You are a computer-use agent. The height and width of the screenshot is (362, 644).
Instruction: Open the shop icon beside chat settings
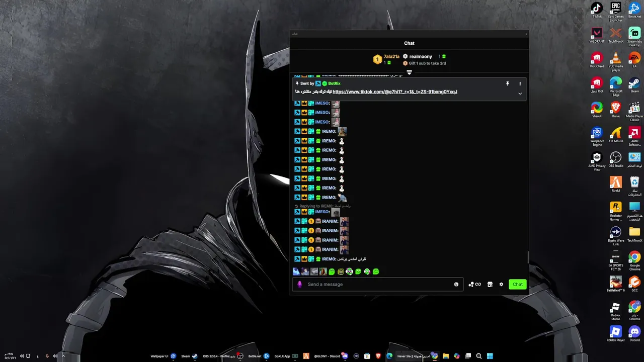tap(490, 284)
